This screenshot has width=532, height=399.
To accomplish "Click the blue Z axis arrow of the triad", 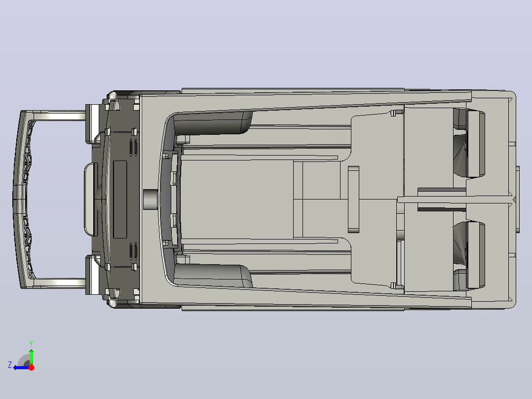I will 21,368.
